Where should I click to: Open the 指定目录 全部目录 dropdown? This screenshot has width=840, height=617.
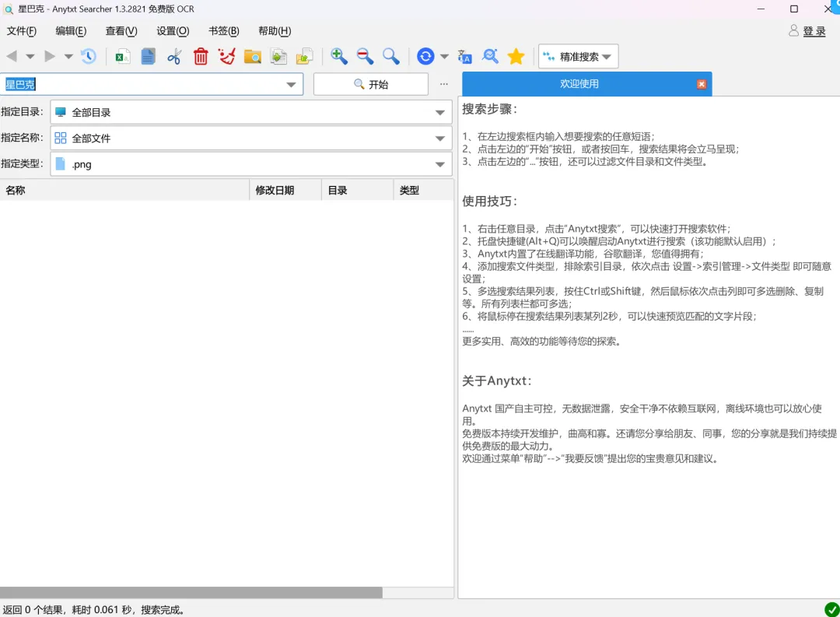point(251,113)
